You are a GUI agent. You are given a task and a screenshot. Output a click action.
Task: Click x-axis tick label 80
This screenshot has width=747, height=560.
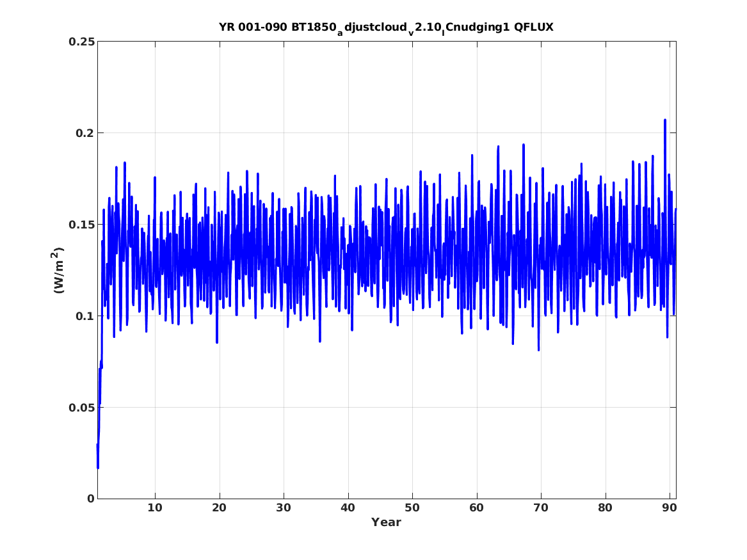(605, 508)
